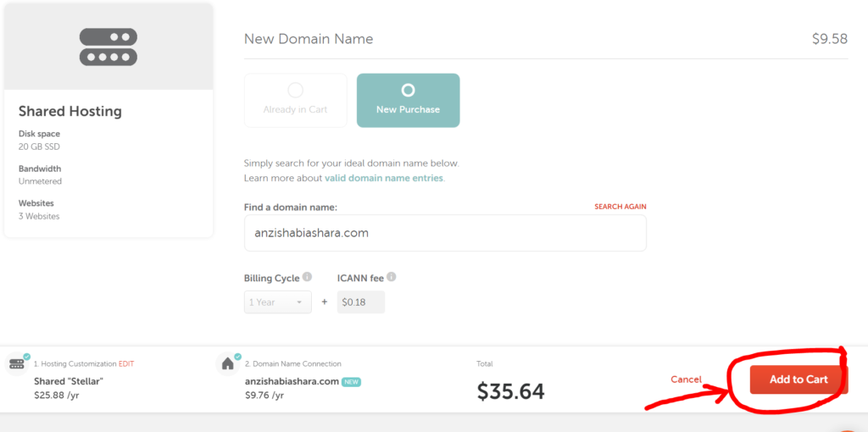Click the Hosting Customization step server icon
868x432 pixels.
pyautogui.click(x=17, y=364)
